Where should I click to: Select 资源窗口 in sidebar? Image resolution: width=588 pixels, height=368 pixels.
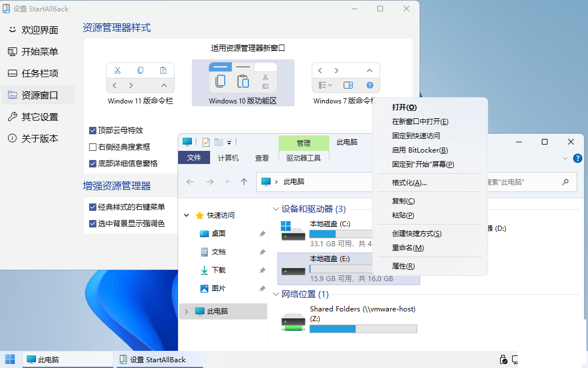tap(39, 95)
